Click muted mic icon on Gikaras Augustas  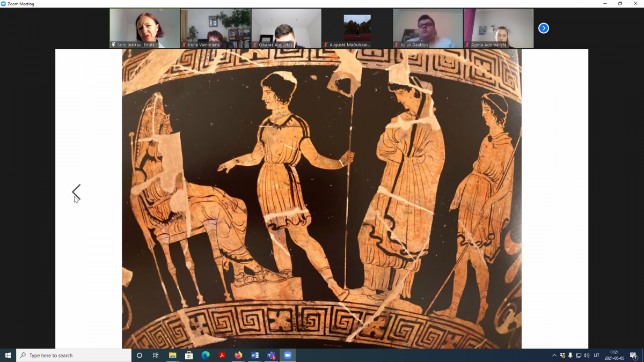tap(255, 45)
